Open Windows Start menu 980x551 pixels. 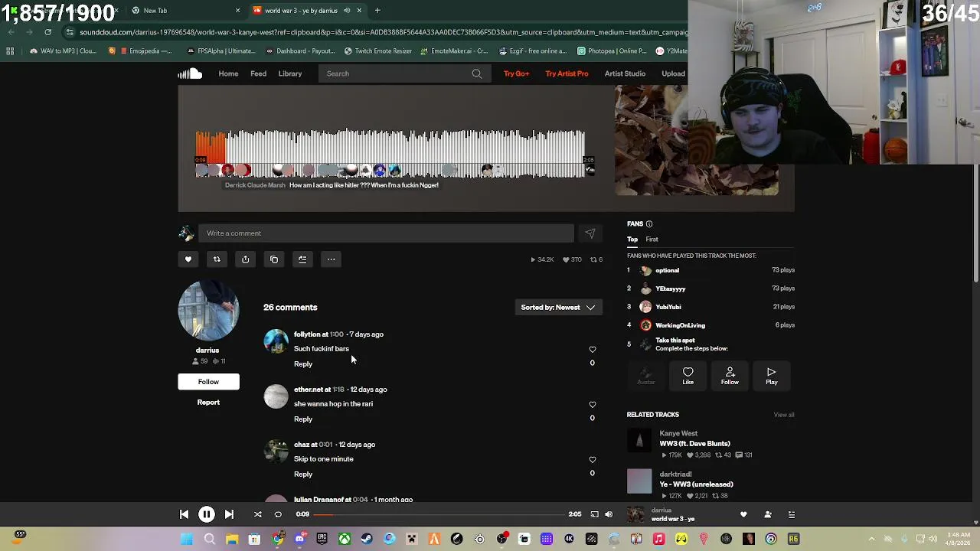187,540
